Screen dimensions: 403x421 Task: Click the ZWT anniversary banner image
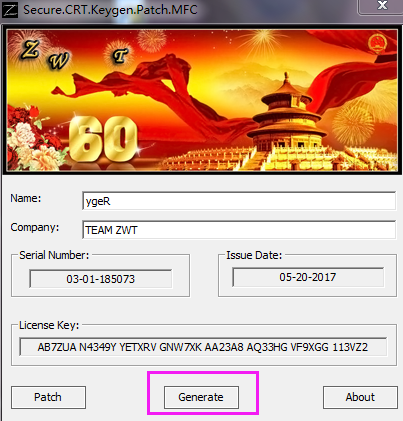point(202,100)
